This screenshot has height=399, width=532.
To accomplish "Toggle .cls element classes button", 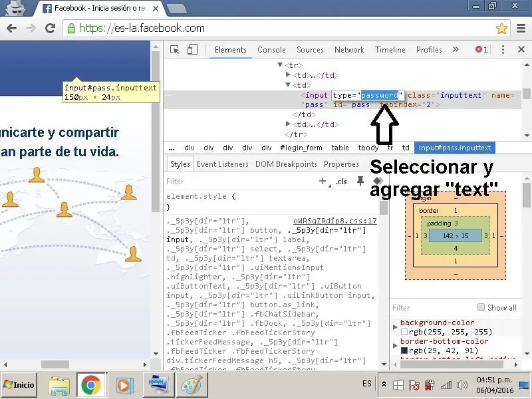I will tap(340, 181).
